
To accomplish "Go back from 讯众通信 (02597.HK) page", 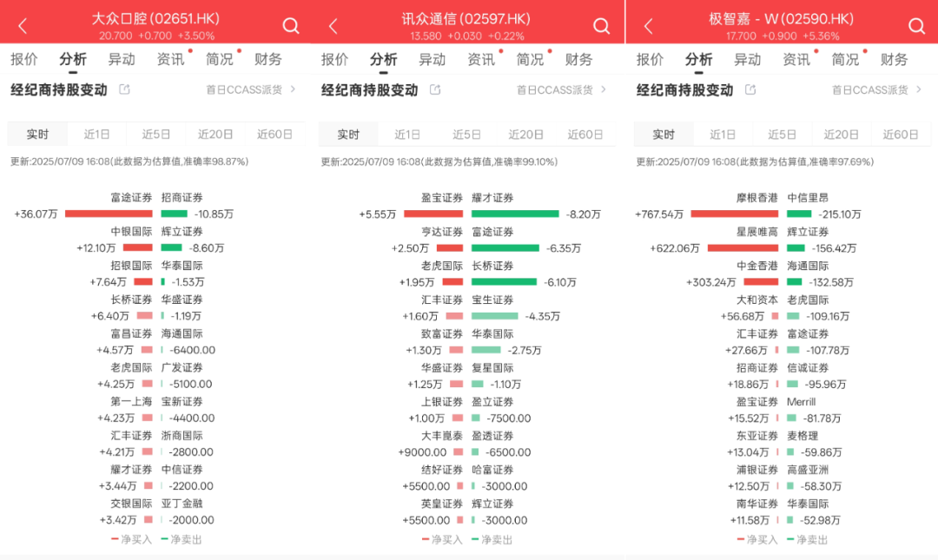I will [334, 26].
